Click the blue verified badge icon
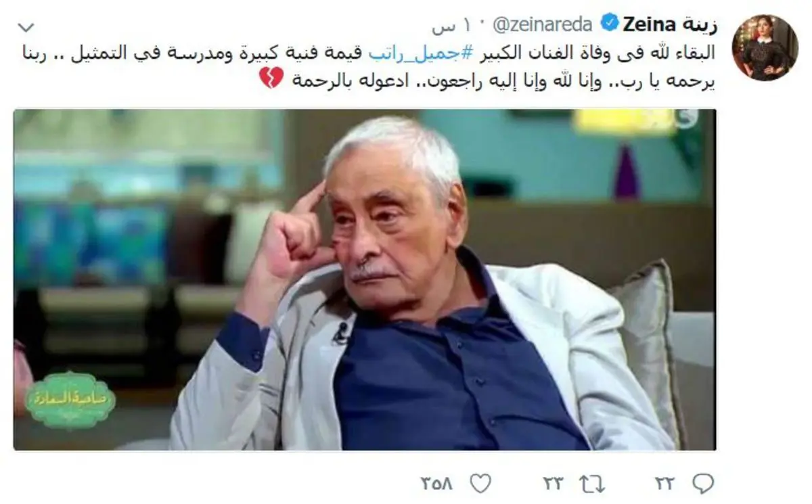Image resolution: width=812 pixels, height=504 pixels. click(x=608, y=26)
